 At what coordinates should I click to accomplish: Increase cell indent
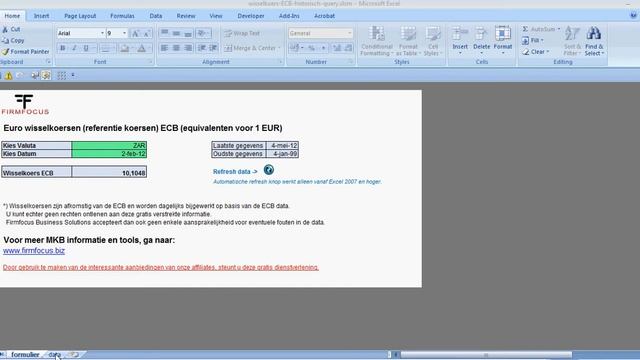213,48
